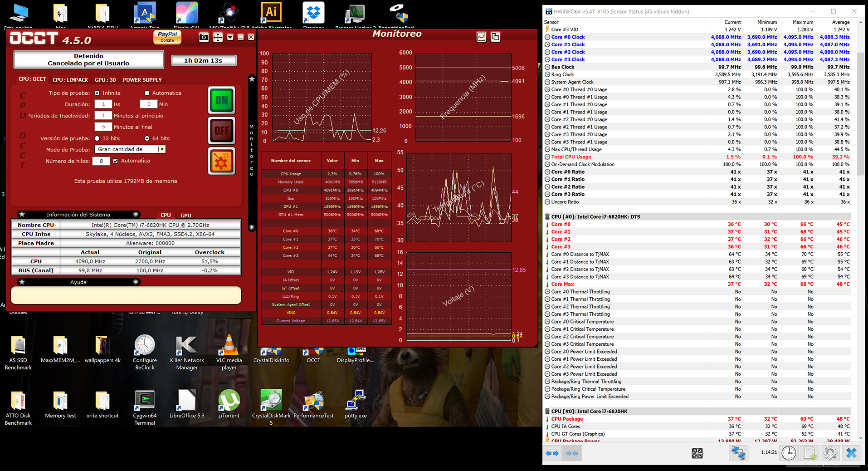Click the Minutos al principio field
The height and width of the screenshot is (471, 868).
[103, 116]
